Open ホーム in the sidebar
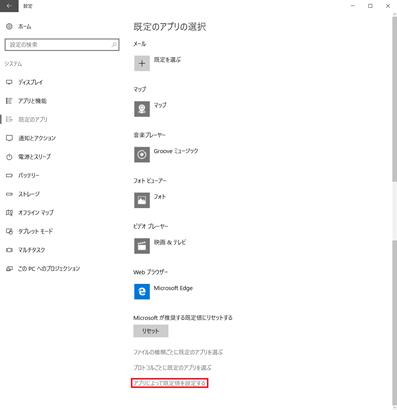 [25, 27]
